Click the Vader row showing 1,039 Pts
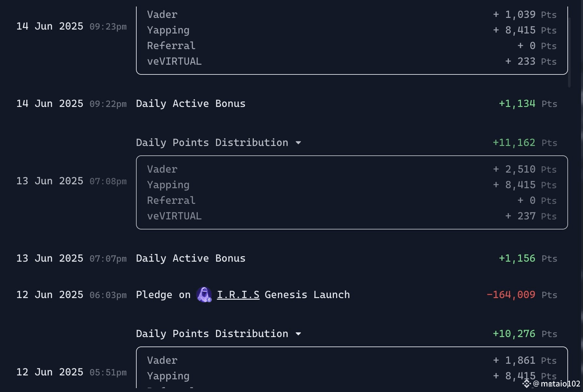Image resolution: width=583 pixels, height=392 pixels. (352, 15)
